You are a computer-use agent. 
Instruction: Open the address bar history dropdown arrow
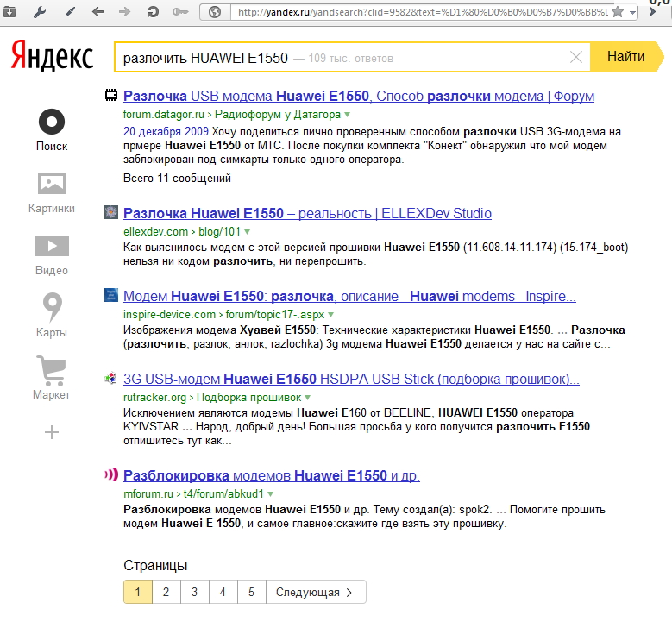click(632, 12)
